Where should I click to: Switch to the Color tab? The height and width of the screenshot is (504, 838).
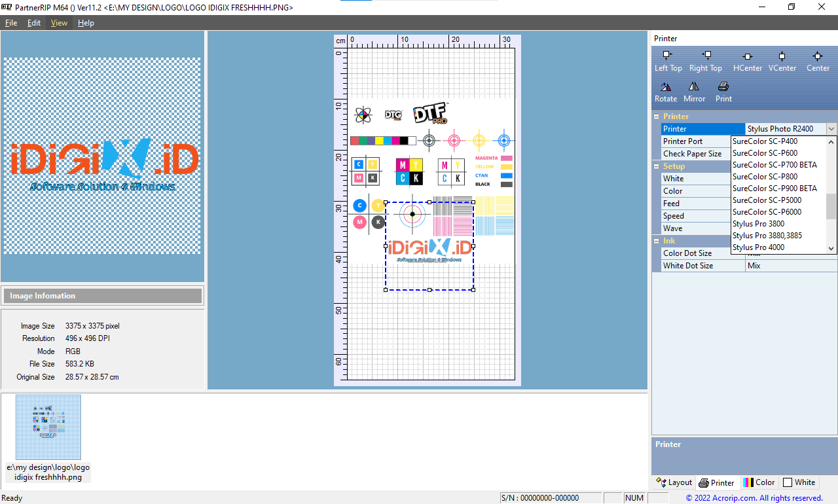(x=759, y=482)
